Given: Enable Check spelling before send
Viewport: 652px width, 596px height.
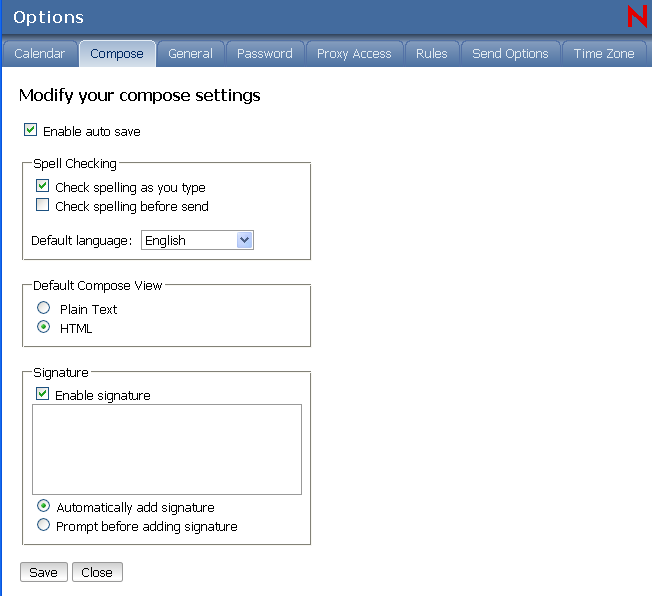Looking at the screenshot, I should point(43,205).
